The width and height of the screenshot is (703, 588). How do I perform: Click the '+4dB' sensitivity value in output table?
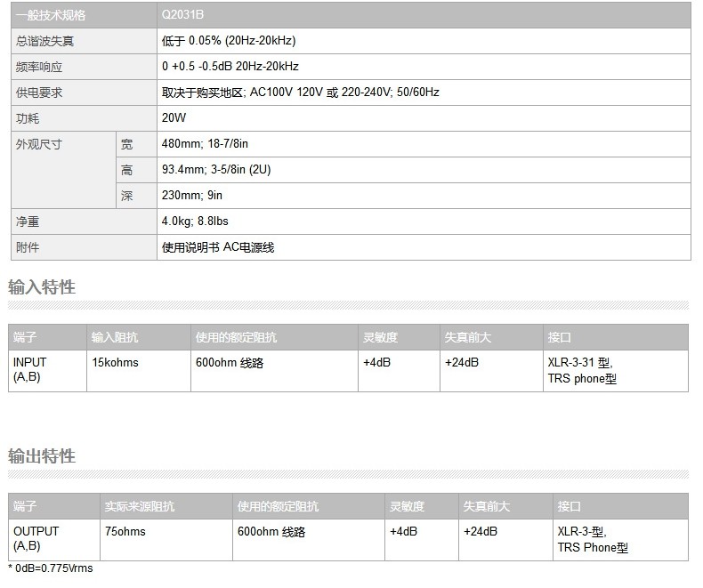coord(403,532)
